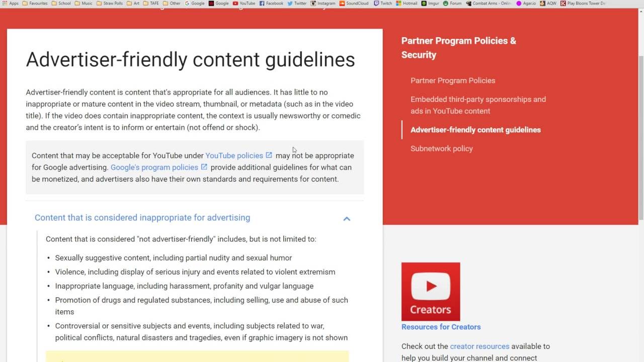
Task: Open the Twitter bookmark
Action: point(297,3)
